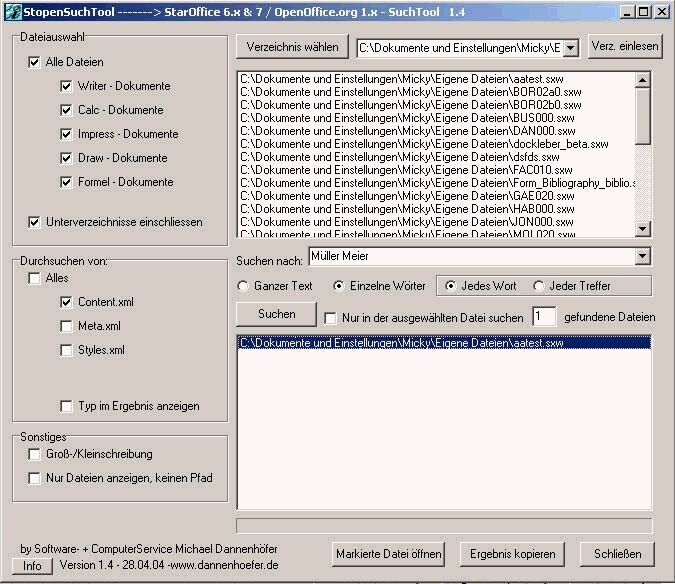Image resolution: width=675 pixels, height=584 pixels.
Task: Toggle Calc - Dokumente checkbox
Action: tap(66, 110)
